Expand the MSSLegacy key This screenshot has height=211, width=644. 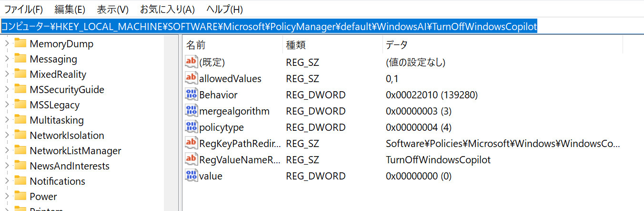tap(7, 105)
